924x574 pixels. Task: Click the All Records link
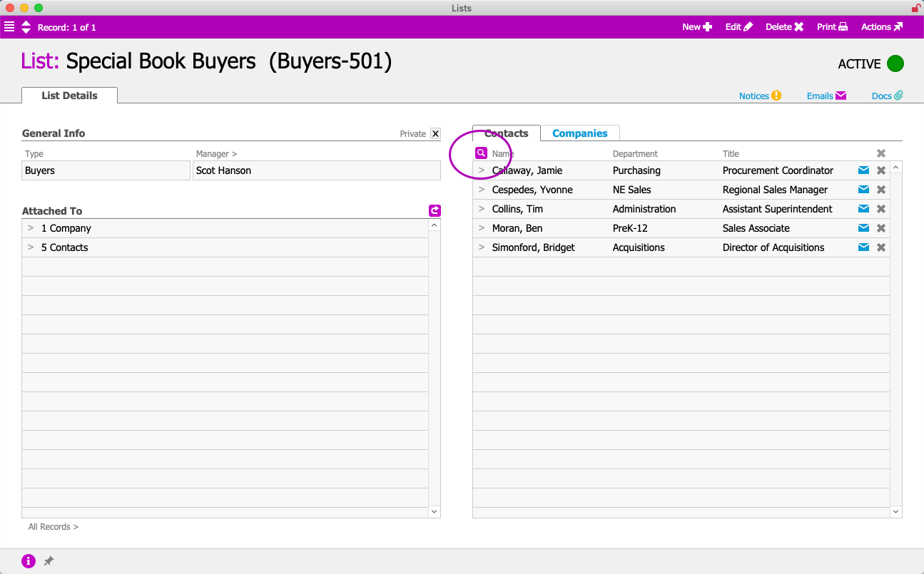54,527
